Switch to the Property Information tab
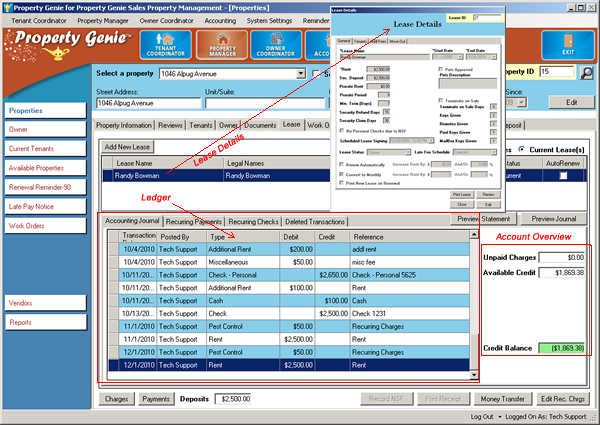The height and width of the screenshot is (425, 600). pos(124,125)
